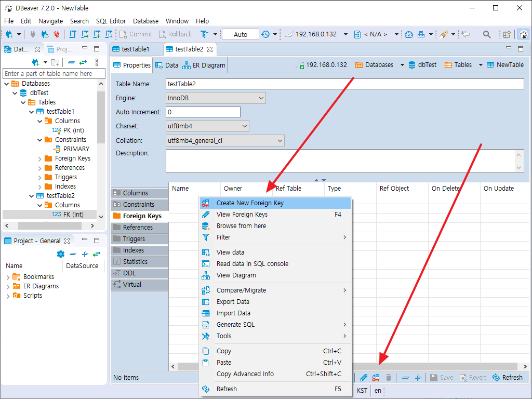Click the navigator tree vertical scrollbar thumb
This screenshot has width=532, height=399.
tap(101, 117)
